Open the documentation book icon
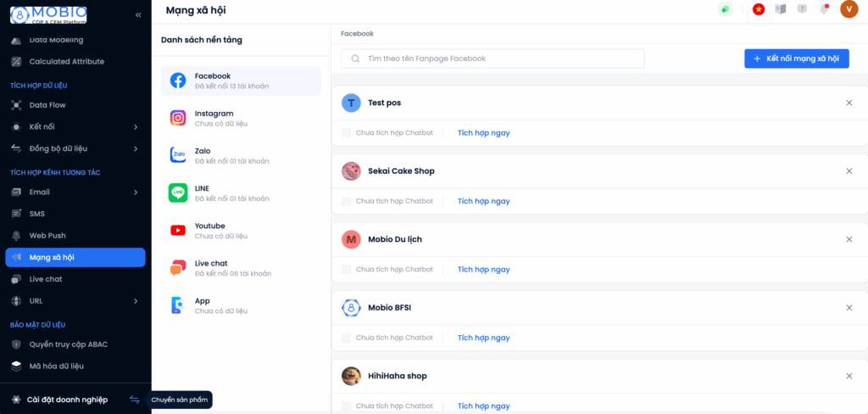 coord(781,9)
